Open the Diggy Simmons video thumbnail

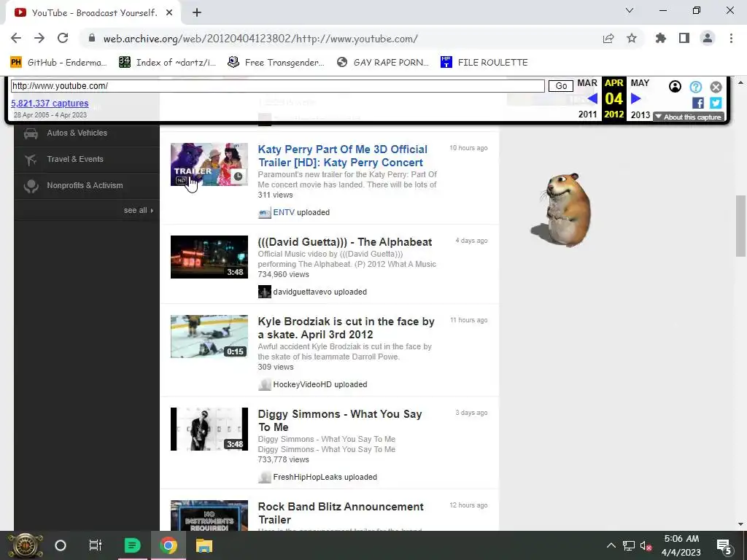[x=209, y=429]
